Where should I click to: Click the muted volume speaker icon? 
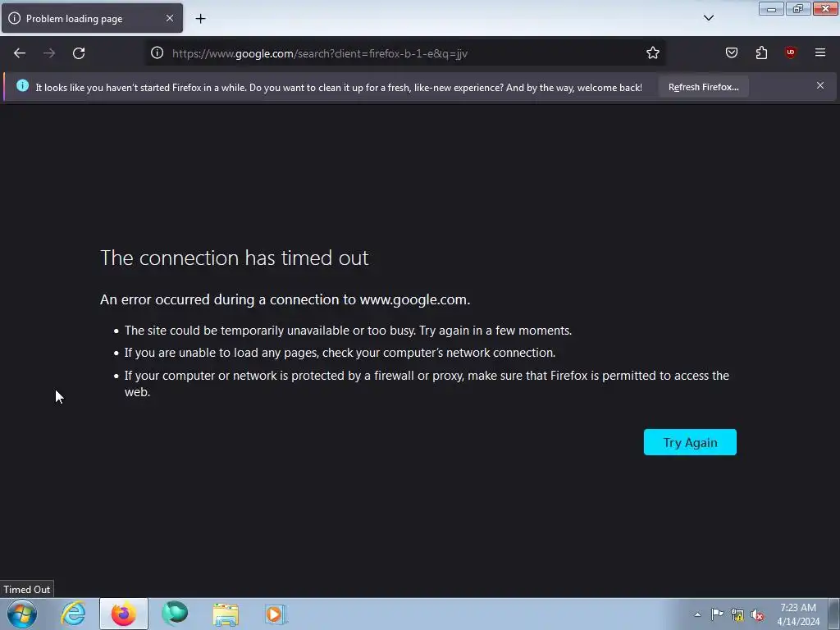pos(757,615)
